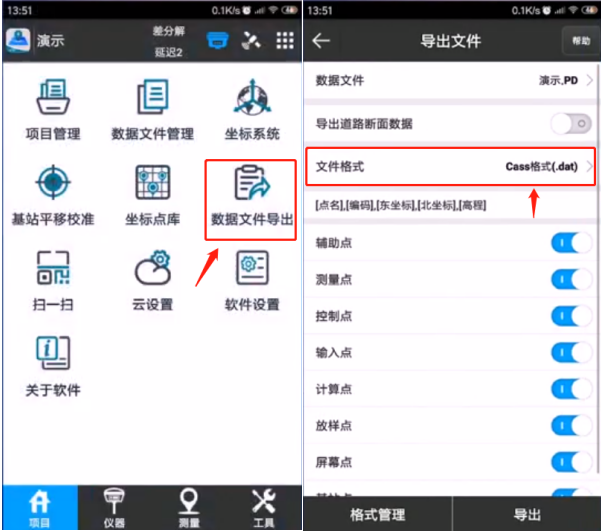Open 数据文件管理 data file management
Viewport: 601px width, 531px height.
(x=152, y=106)
